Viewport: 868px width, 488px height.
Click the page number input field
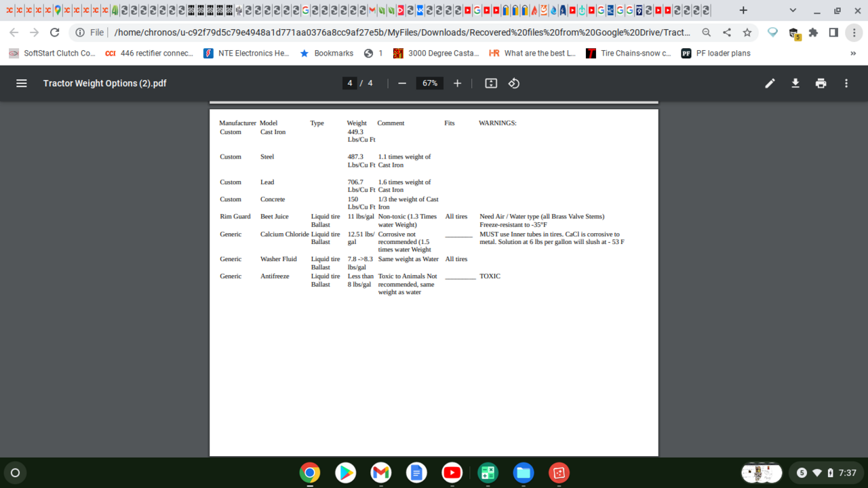350,83
